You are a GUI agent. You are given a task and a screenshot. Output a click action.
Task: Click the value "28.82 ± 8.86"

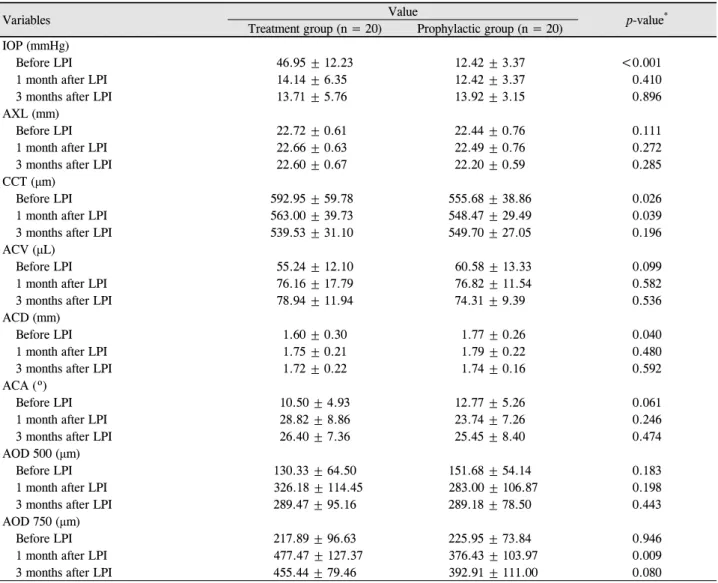[x=315, y=420]
